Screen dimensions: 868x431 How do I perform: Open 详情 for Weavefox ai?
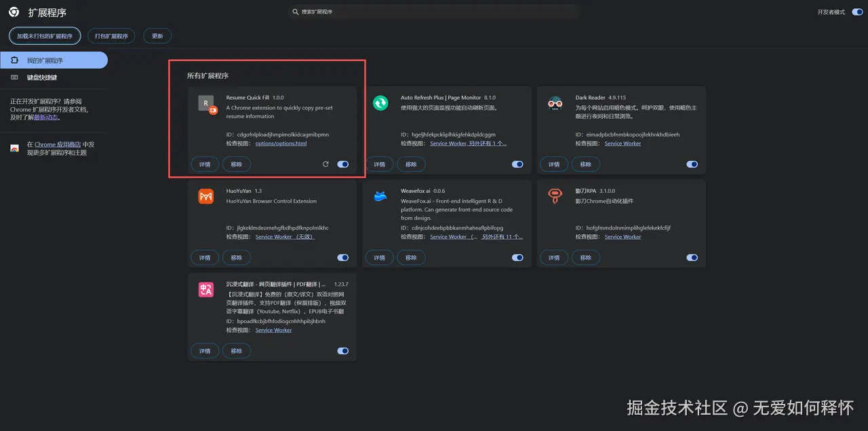[380, 257]
